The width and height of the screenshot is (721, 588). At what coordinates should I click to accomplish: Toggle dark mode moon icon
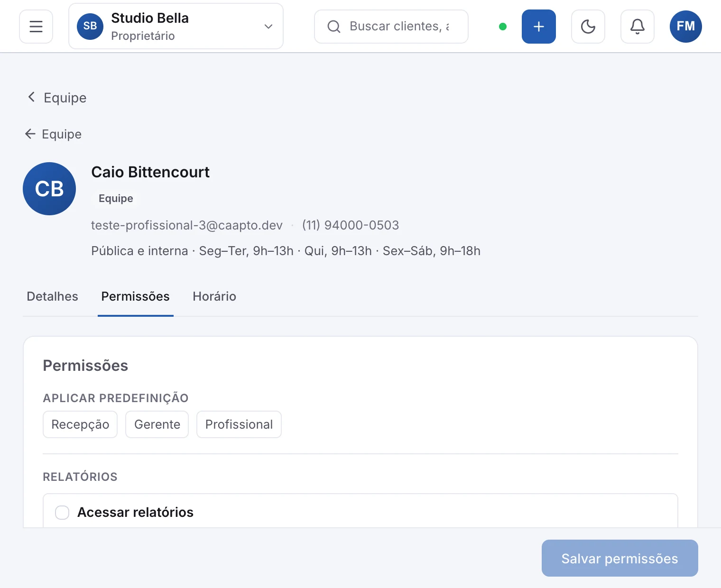pyautogui.click(x=588, y=27)
